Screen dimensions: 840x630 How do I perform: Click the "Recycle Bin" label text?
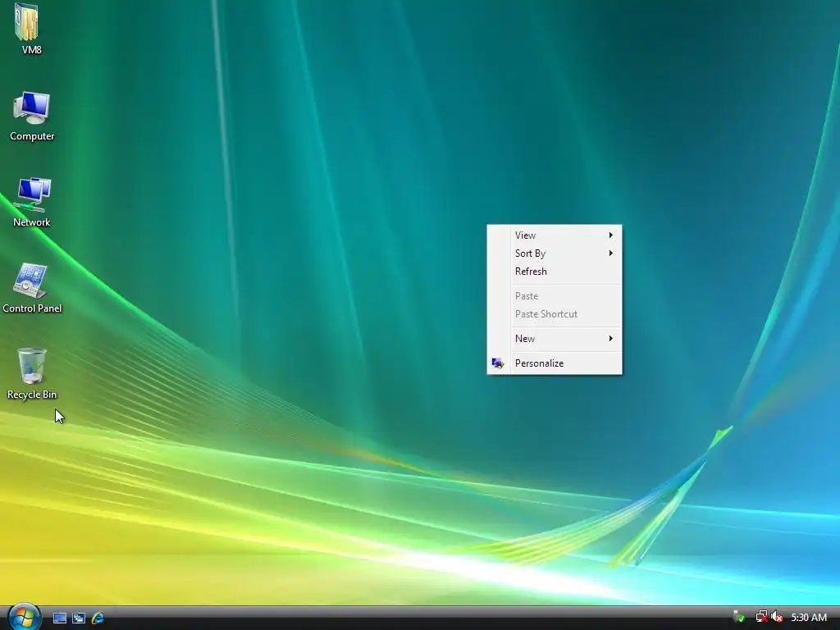coord(32,395)
